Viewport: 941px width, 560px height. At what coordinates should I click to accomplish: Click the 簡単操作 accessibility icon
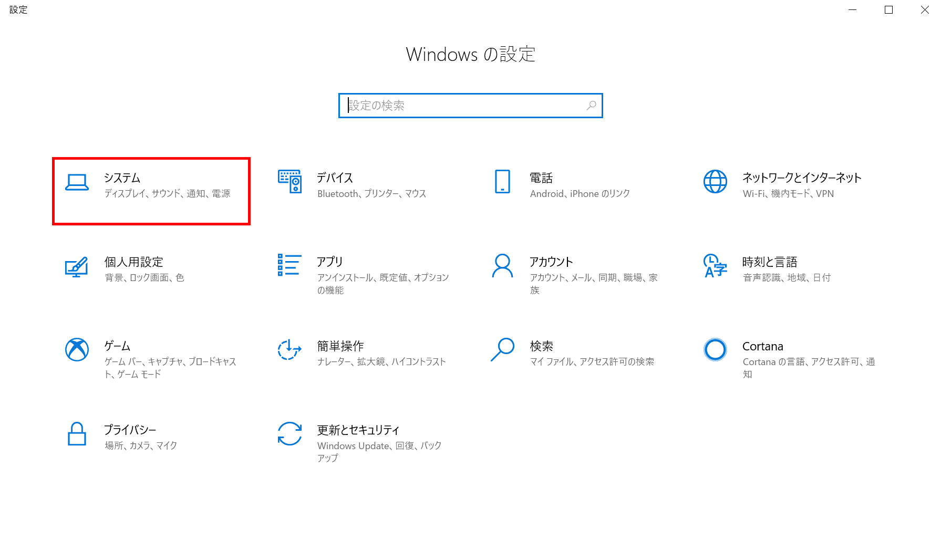pos(289,350)
